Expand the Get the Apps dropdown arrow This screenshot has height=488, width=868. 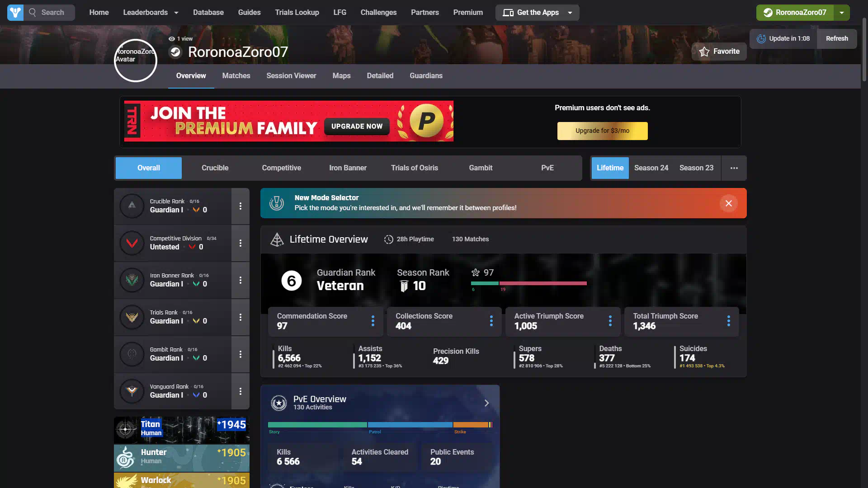click(x=570, y=13)
